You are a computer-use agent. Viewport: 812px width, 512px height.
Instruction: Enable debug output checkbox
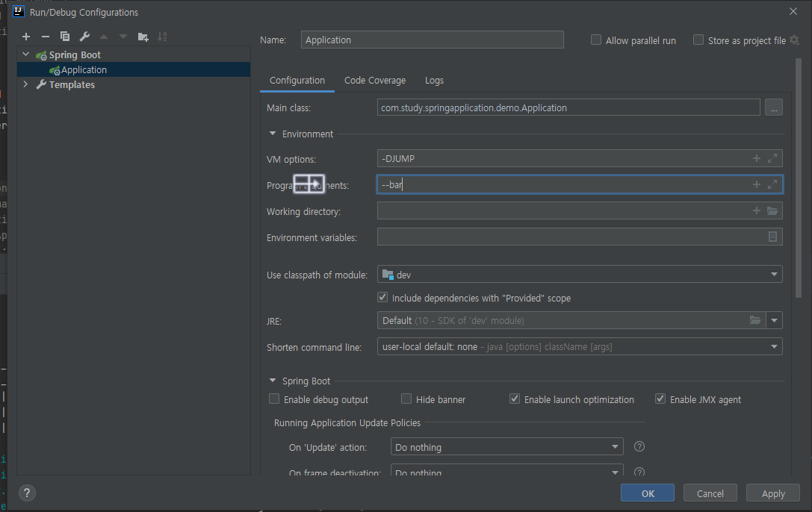pyautogui.click(x=274, y=399)
